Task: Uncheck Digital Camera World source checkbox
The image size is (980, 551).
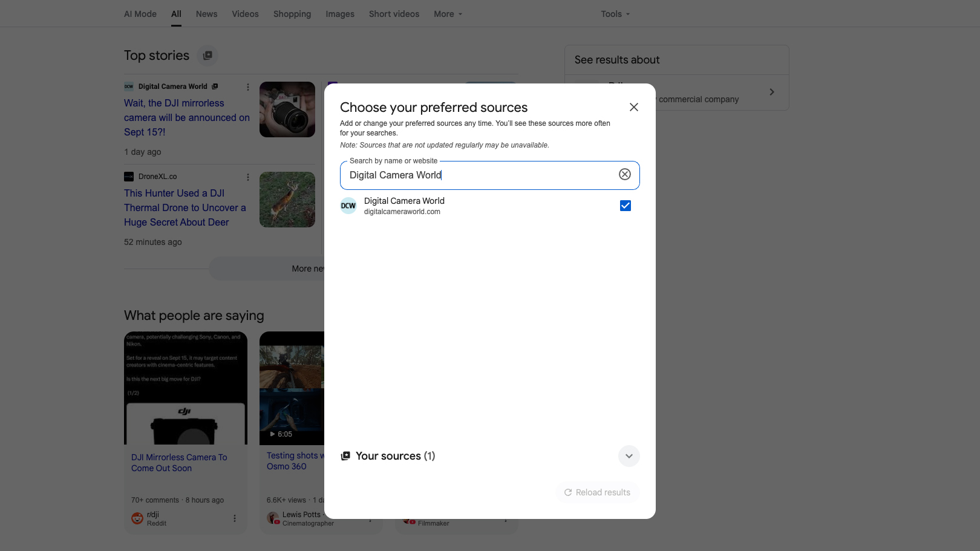Action: (626, 206)
